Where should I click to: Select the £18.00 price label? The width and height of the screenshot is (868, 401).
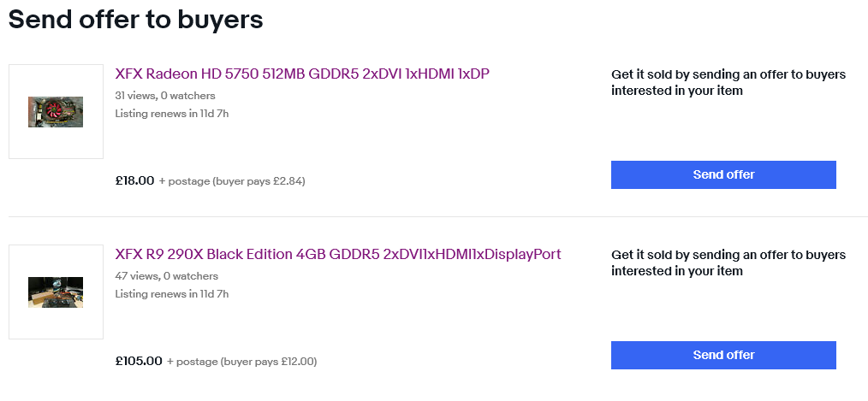coord(135,180)
